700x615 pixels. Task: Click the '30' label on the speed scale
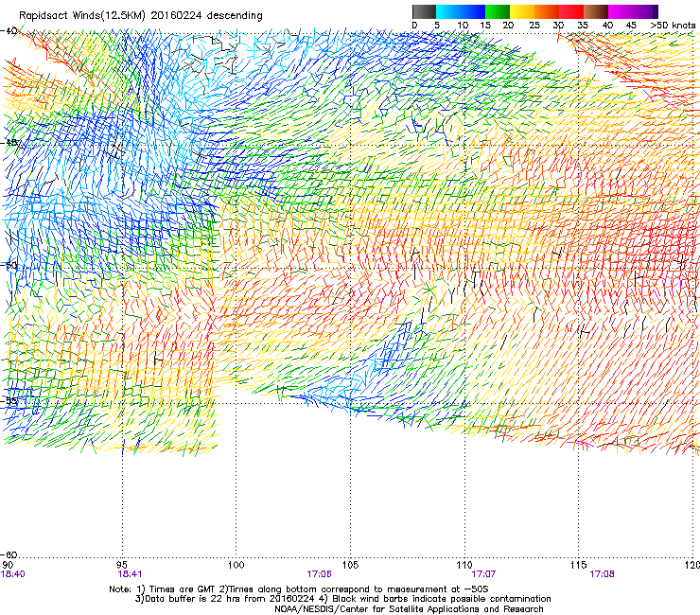pyautogui.click(x=558, y=26)
